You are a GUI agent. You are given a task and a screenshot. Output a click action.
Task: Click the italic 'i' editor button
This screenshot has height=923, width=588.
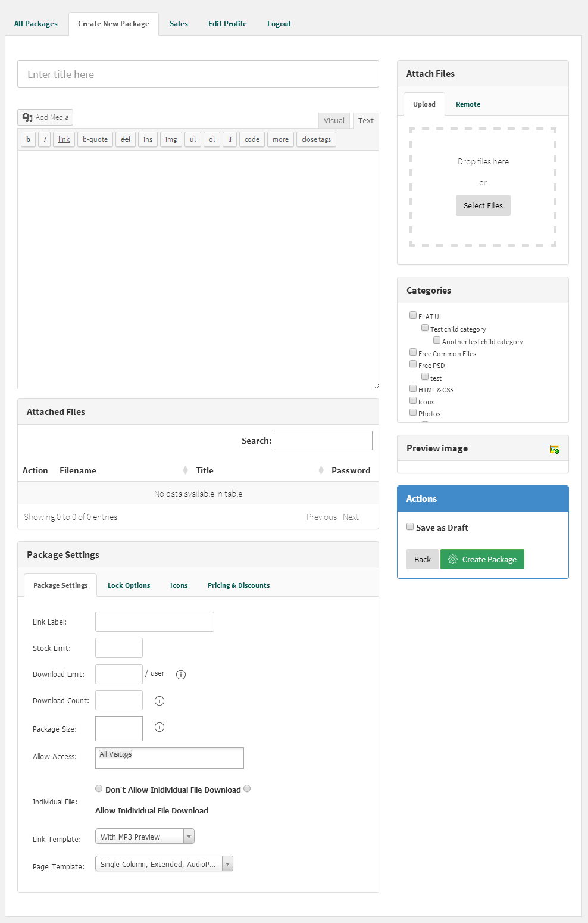[x=45, y=139]
